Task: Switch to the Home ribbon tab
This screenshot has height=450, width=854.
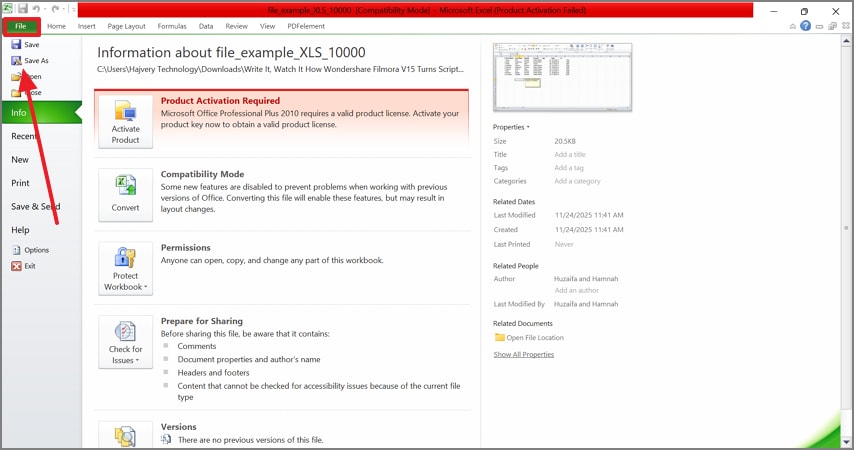Action: click(x=56, y=26)
